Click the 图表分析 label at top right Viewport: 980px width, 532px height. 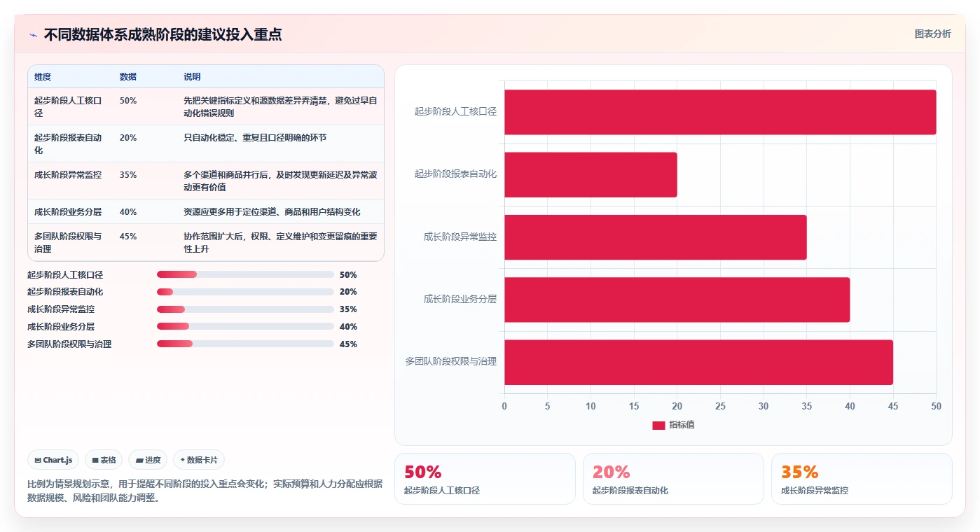(932, 34)
